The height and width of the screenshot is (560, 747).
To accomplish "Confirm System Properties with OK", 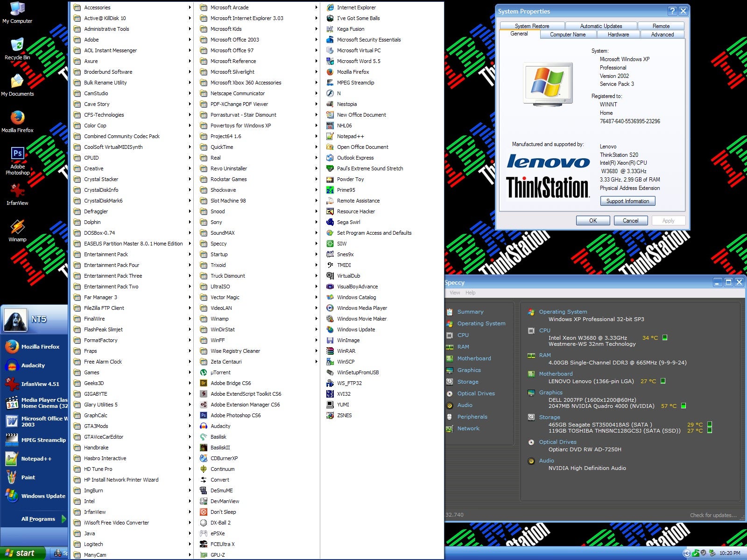I will [x=593, y=221].
